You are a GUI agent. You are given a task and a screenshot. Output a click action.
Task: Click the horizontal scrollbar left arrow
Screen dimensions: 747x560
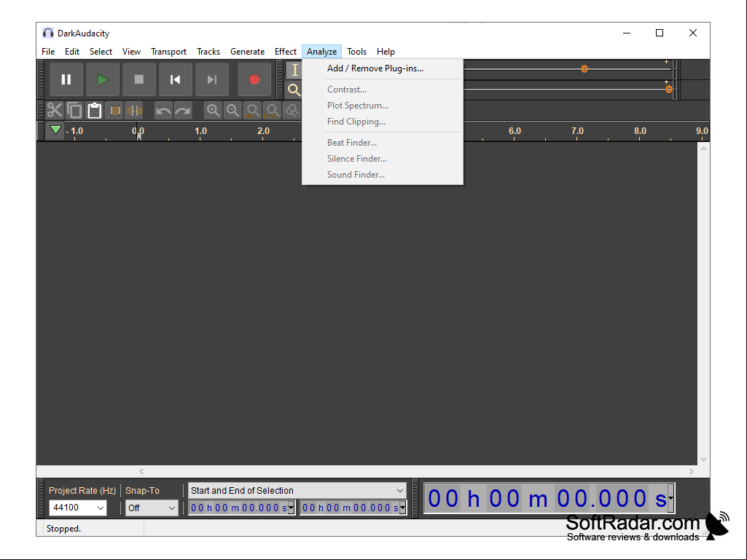point(141,471)
